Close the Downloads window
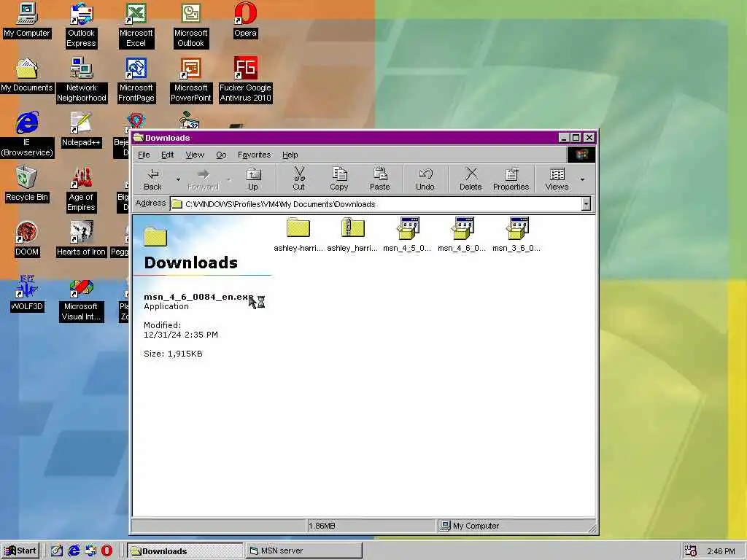747x560 pixels. [x=589, y=138]
